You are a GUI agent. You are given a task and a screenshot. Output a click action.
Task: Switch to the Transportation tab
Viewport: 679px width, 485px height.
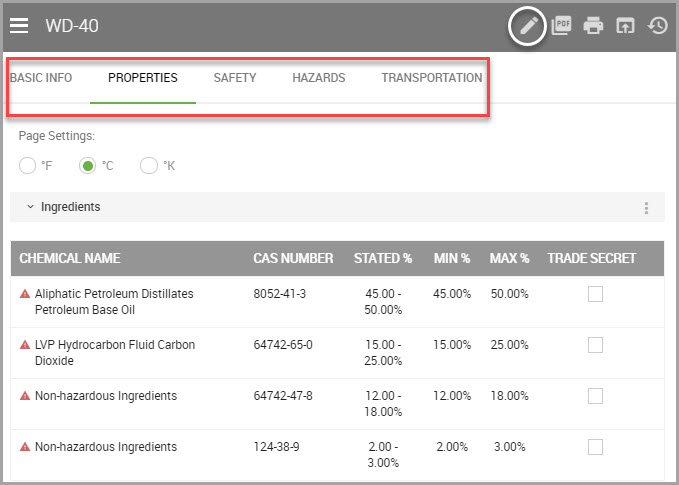(x=432, y=78)
